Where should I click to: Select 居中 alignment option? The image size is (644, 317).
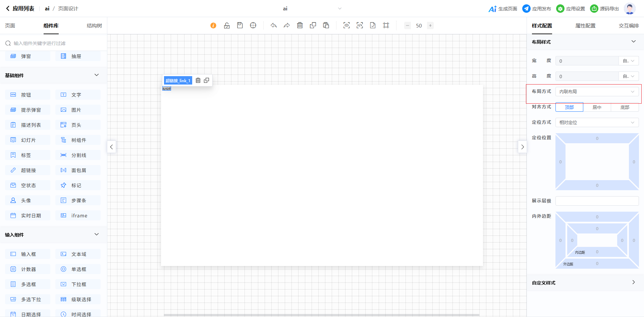coord(597,107)
